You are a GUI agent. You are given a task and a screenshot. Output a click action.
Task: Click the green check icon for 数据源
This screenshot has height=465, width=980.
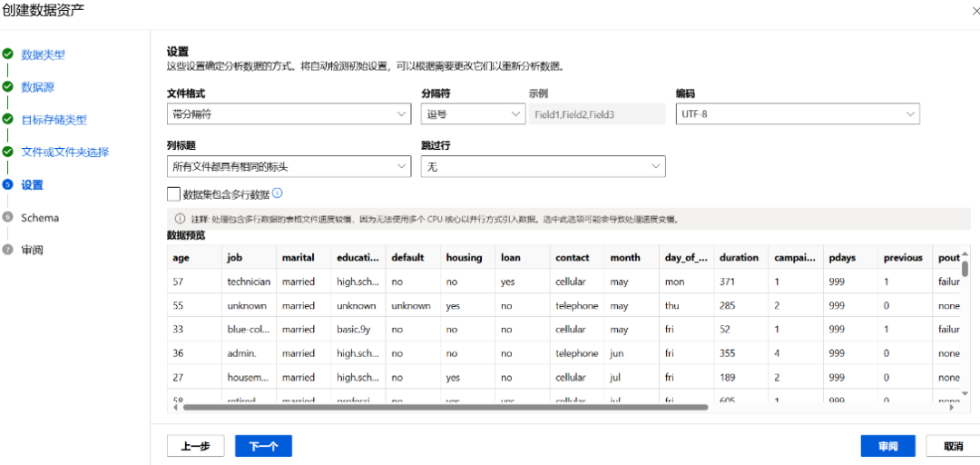pyautogui.click(x=7, y=86)
